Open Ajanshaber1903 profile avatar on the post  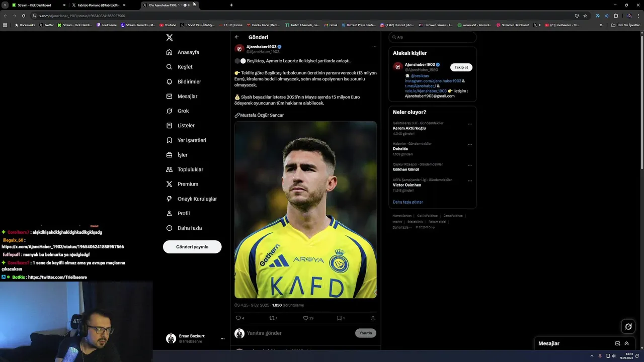pos(239,49)
